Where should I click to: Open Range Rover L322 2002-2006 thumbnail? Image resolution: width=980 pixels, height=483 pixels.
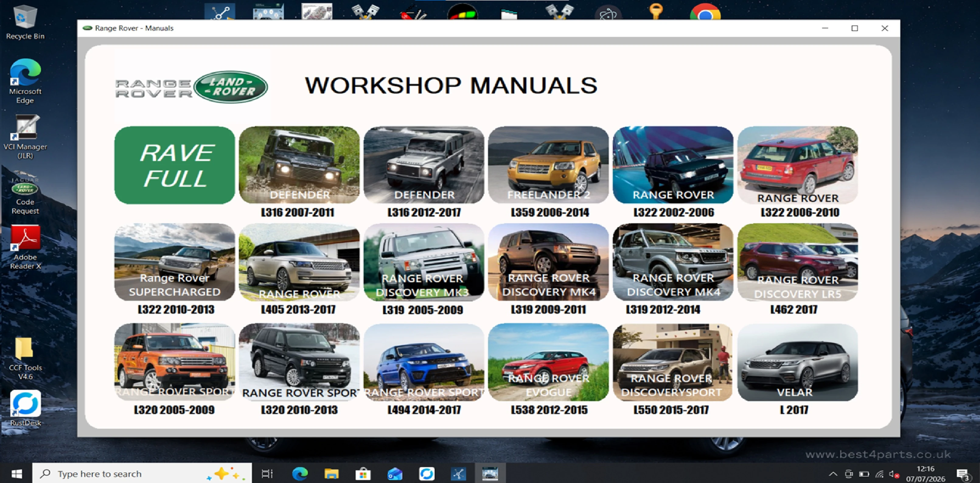tap(673, 165)
